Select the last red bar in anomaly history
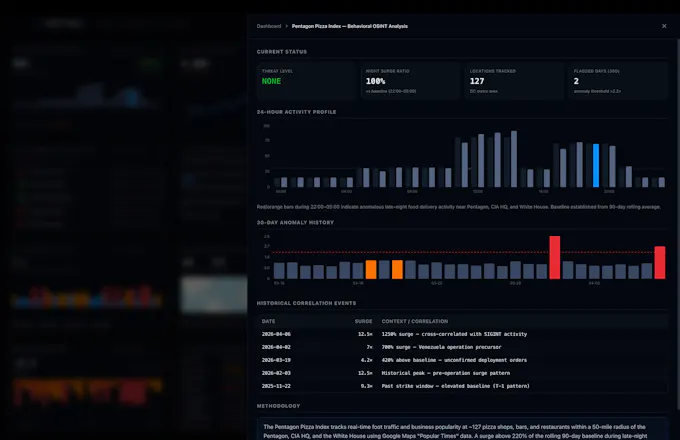Image resolution: width=680 pixels, height=440 pixels. tap(660, 263)
